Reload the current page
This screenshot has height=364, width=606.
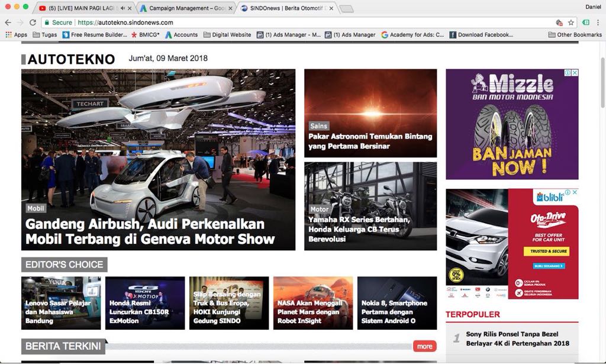[33, 22]
